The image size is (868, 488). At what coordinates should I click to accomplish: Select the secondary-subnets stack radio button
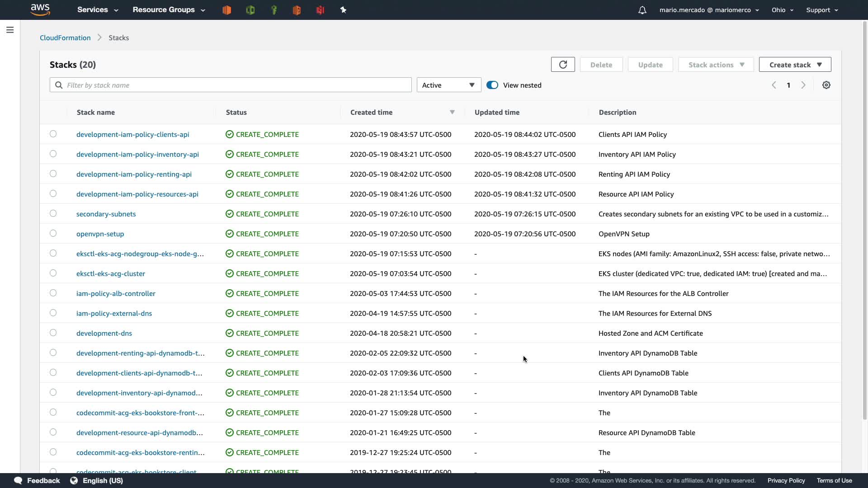[53, 213]
